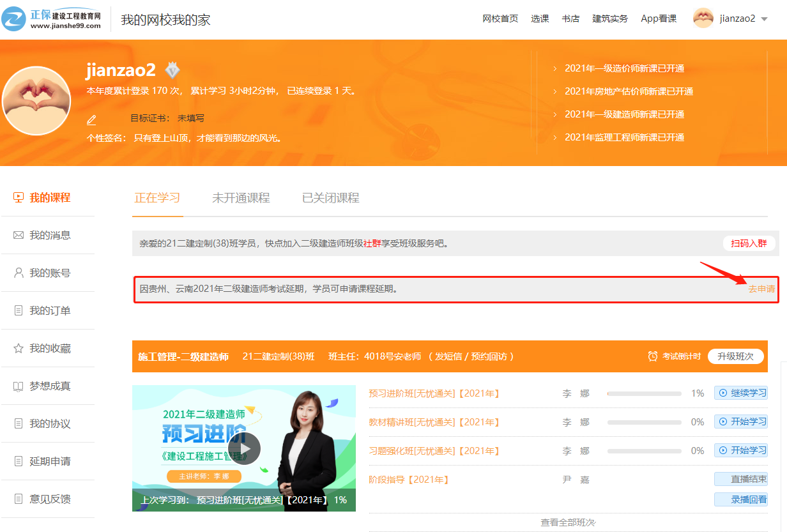Open the 正保 建设工程教育网 logo

(x=51, y=19)
